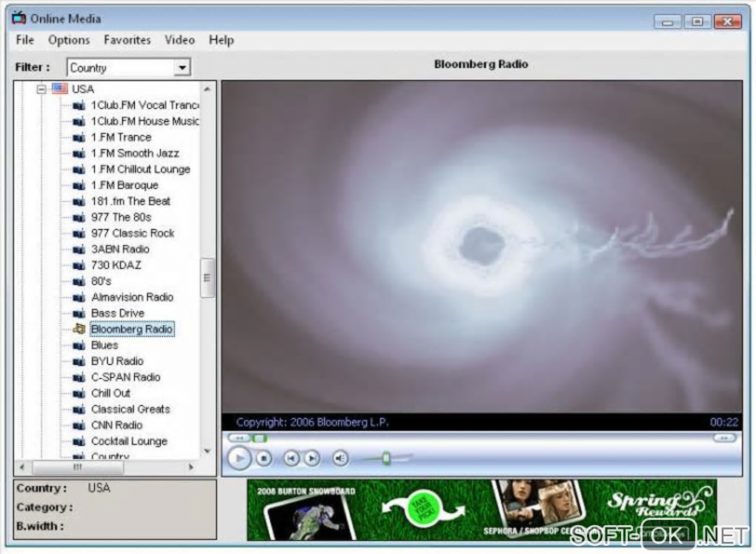Click the Play button in the player
The width and height of the screenshot is (756, 554).
(239, 458)
